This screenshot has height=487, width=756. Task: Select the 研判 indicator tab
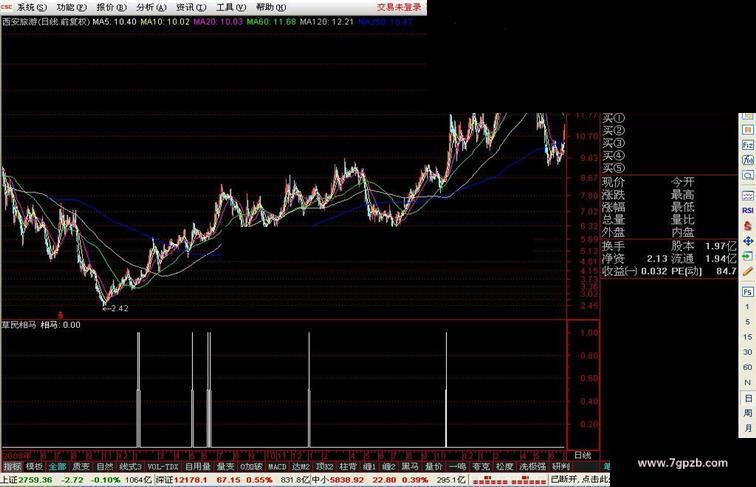[561, 466]
